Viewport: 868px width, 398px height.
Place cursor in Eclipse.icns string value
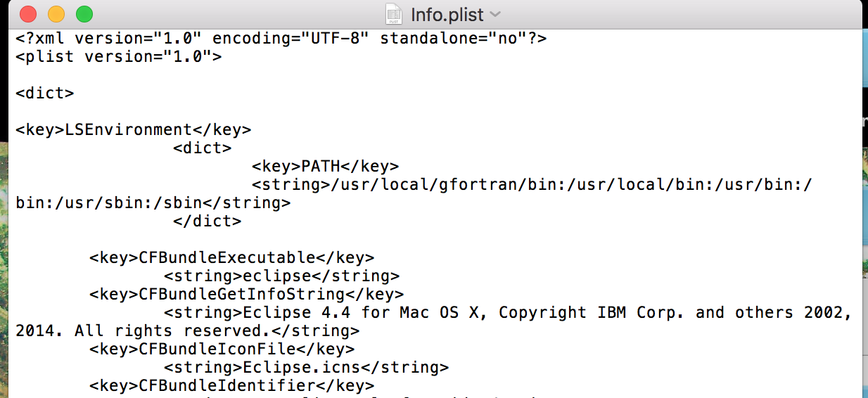306,367
